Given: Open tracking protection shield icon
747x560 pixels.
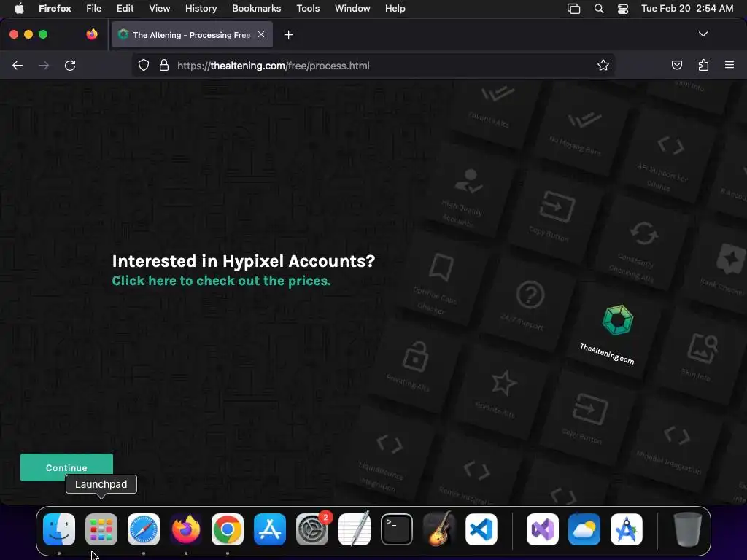Looking at the screenshot, I should pos(144,66).
